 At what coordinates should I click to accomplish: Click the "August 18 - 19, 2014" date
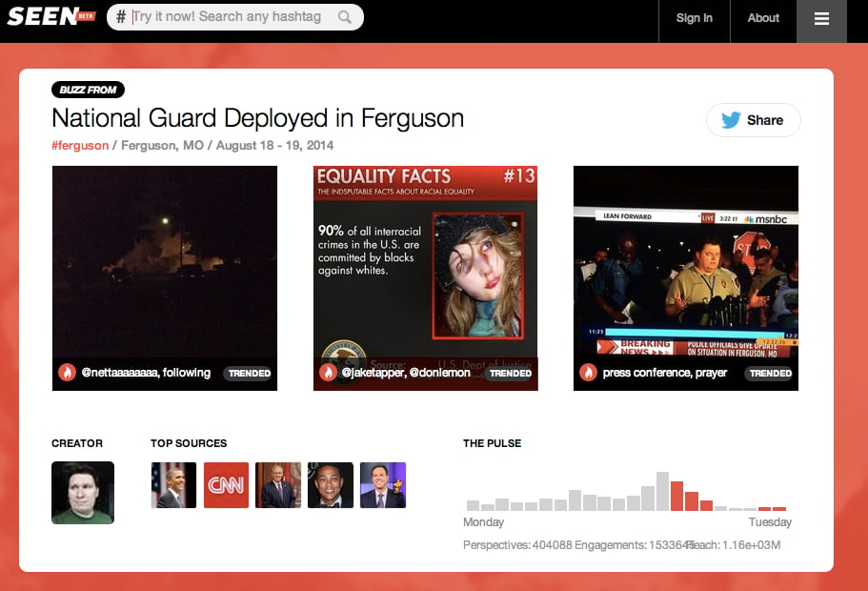point(274,145)
